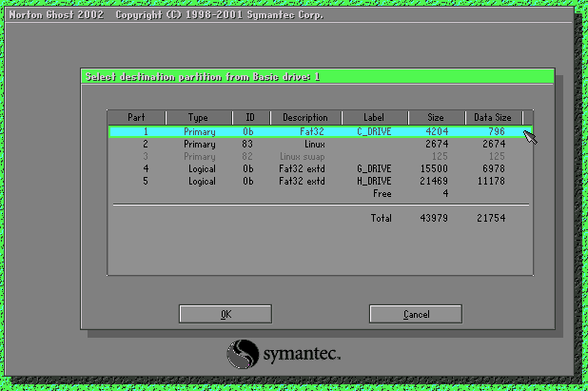This screenshot has width=588, height=391.
Task: Select partition 1 C_DRIVE row
Action: [x=321, y=131]
